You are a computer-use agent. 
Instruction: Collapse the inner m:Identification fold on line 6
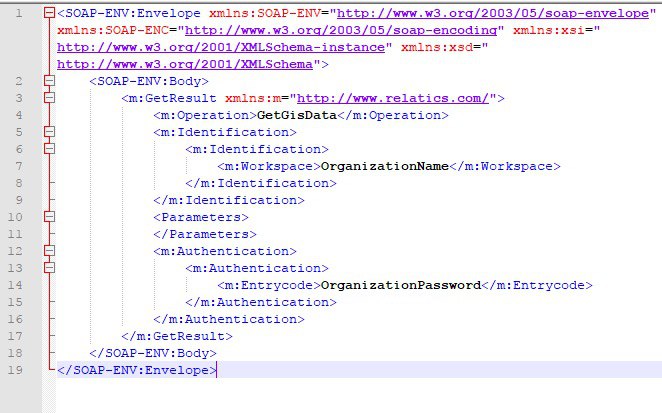click(x=49, y=149)
